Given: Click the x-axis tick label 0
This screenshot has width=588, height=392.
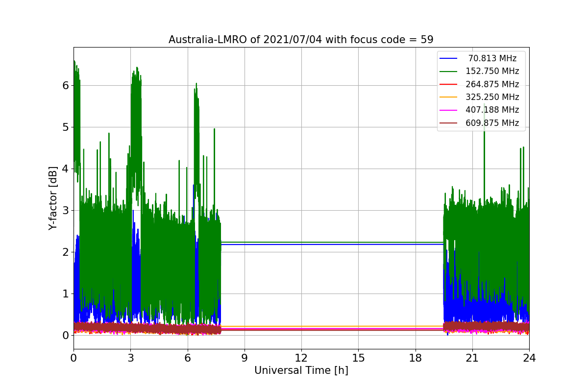Looking at the screenshot, I should point(73,358).
